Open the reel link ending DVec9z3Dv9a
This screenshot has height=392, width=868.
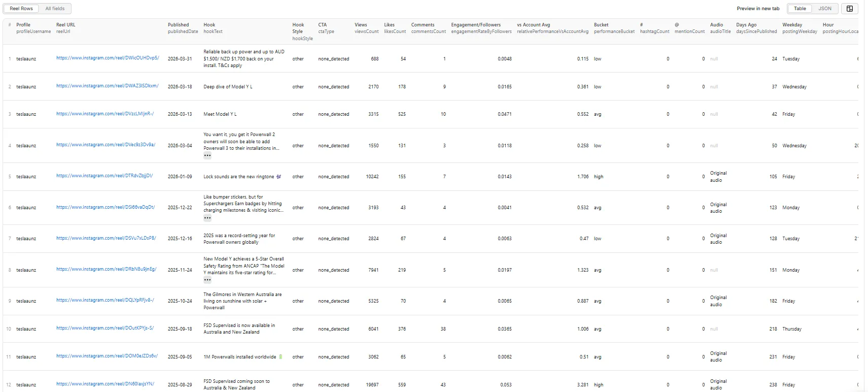106,145
